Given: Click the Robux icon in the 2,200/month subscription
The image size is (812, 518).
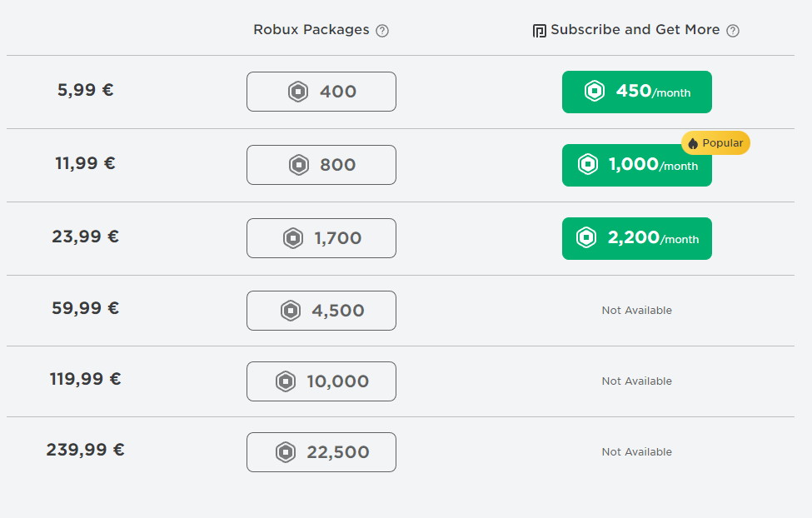Looking at the screenshot, I should coord(586,238).
